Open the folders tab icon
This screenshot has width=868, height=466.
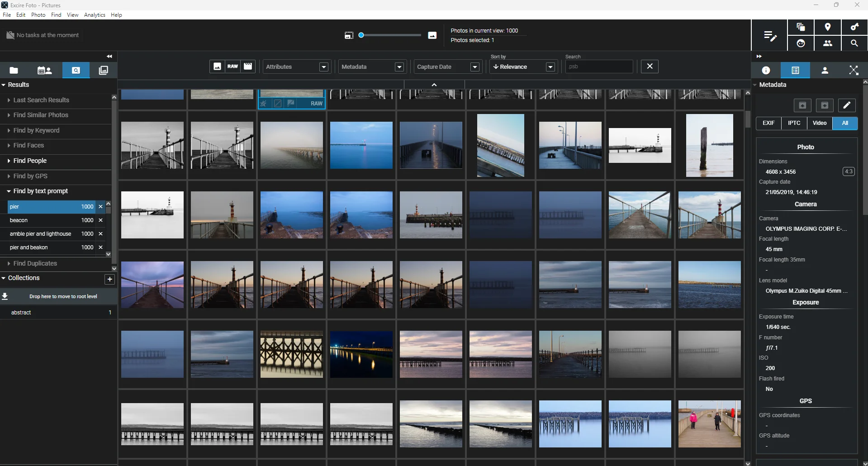click(14, 70)
